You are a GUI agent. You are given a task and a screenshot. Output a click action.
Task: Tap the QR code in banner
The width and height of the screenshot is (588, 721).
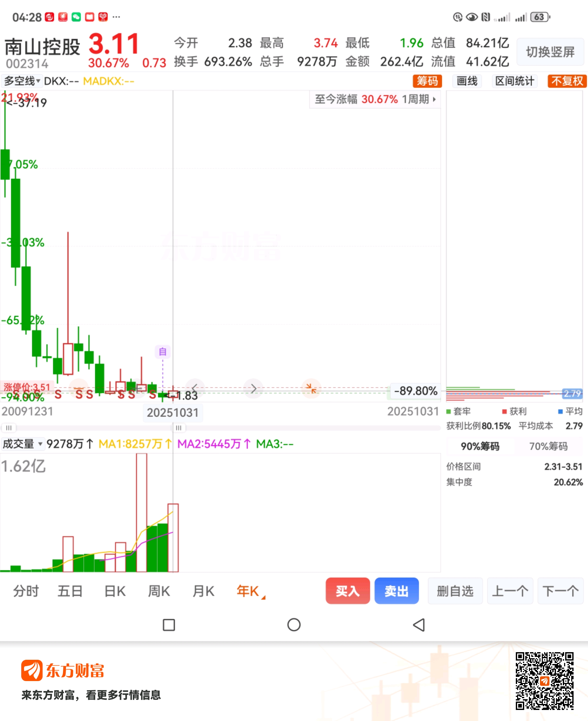544,681
